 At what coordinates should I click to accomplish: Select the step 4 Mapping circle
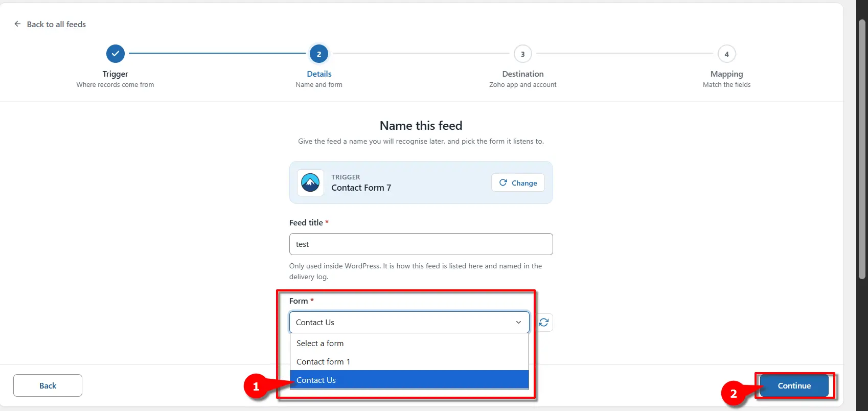(726, 54)
